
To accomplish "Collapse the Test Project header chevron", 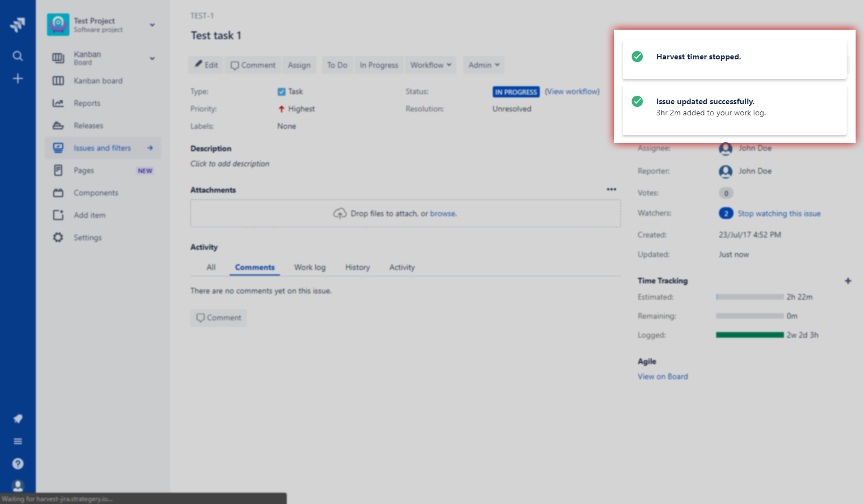I will (152, 25).
